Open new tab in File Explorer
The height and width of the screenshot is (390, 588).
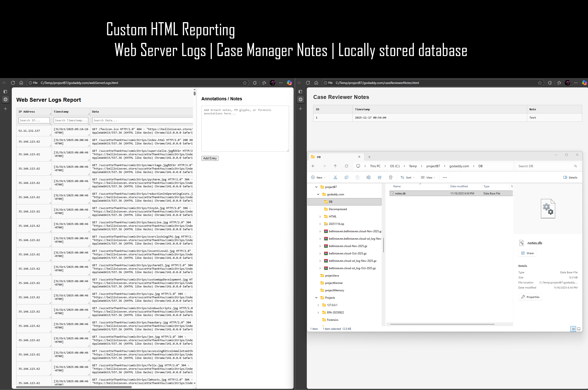coord(369,157)
